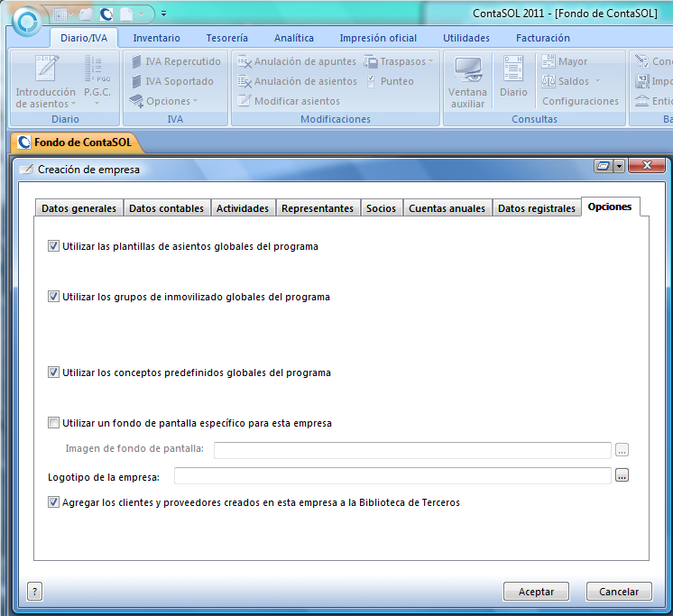Screen dimensions: 673x616
Task: Click the Aceptar button
Action: click(x=536, y=592)
